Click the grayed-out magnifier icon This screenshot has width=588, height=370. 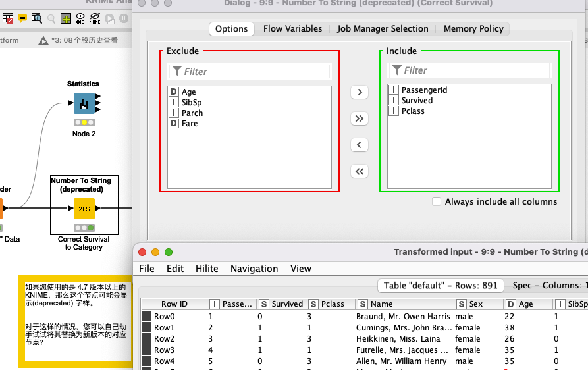pos(51,18)
